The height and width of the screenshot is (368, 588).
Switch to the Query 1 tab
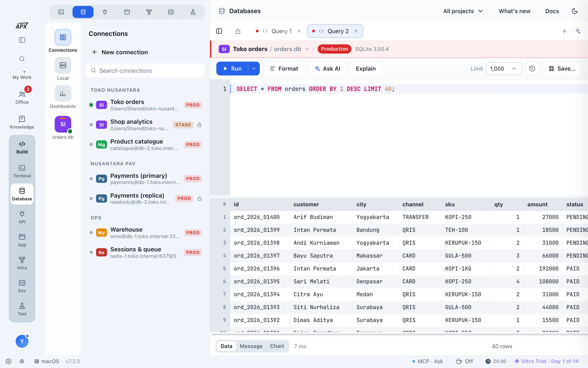point(278,31)
